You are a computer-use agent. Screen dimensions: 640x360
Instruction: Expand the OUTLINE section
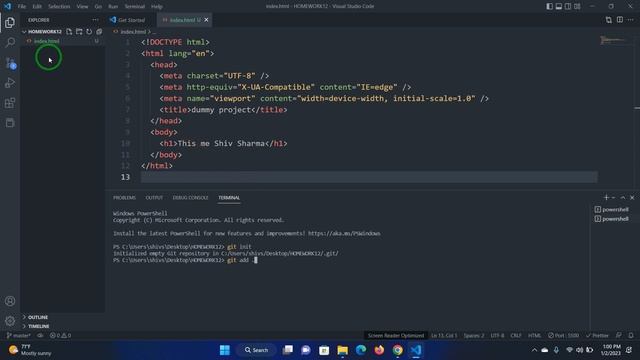click(38, 317)
